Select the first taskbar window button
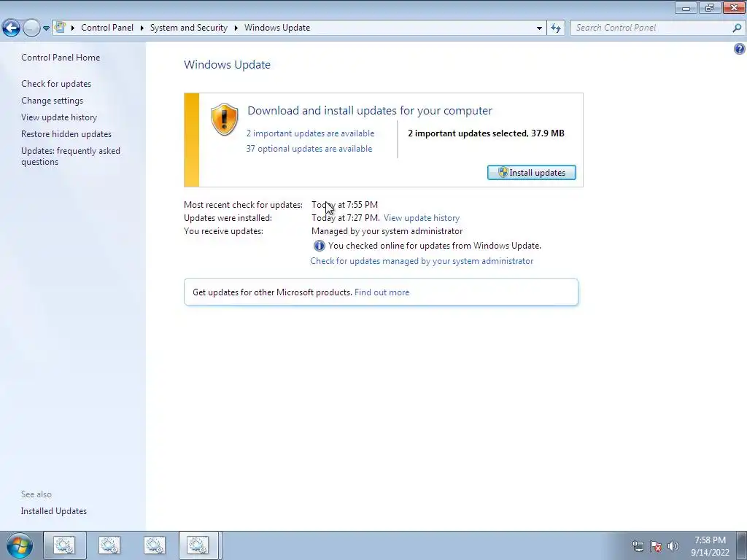Viewport: 747px width, 560px height. coord(65,545)
